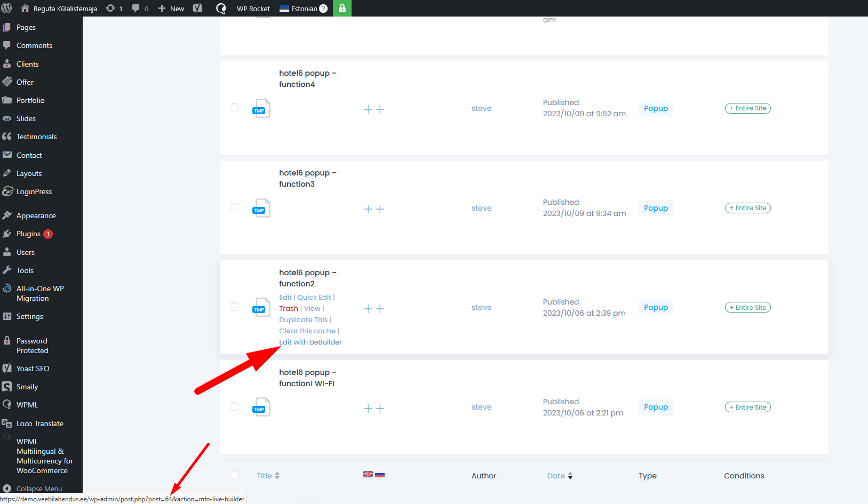Open the Appearance sidebar menu

click(x=36, y=215)
